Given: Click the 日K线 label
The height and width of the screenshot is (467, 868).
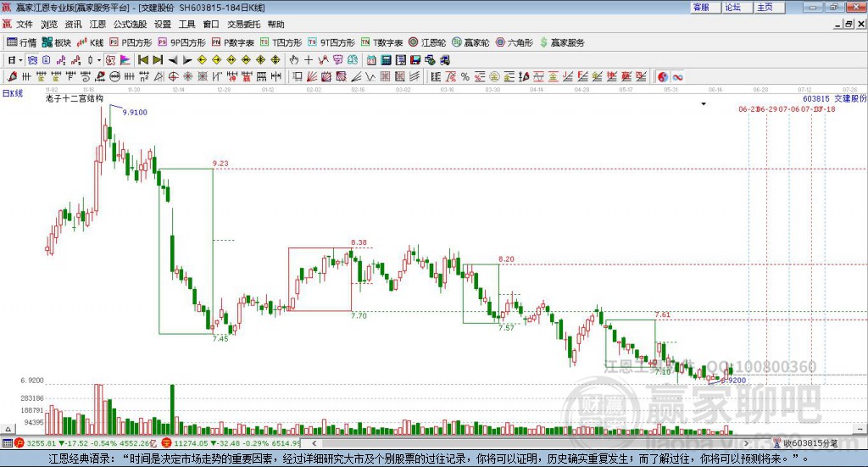Looking at the screenshot, I should [13, 93].
